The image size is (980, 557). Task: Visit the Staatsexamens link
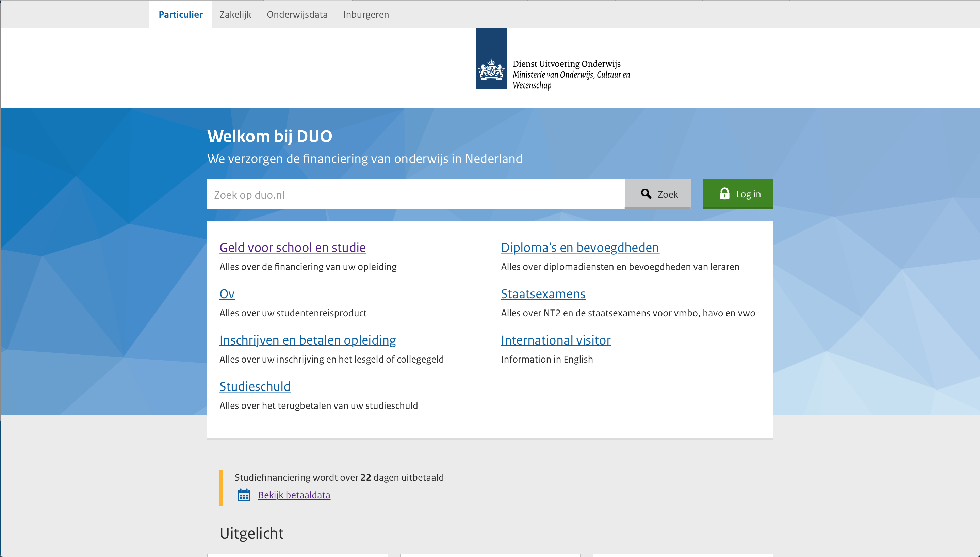point(543,294)
